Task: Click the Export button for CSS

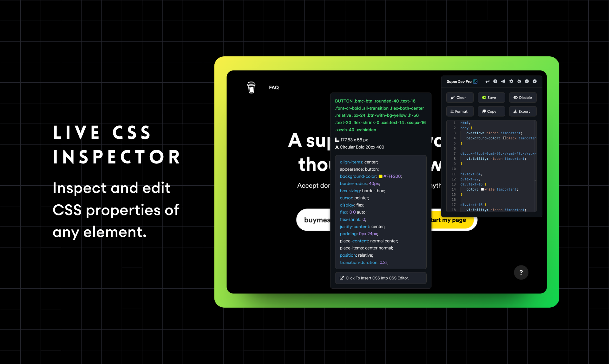Action: coord(522,111)
